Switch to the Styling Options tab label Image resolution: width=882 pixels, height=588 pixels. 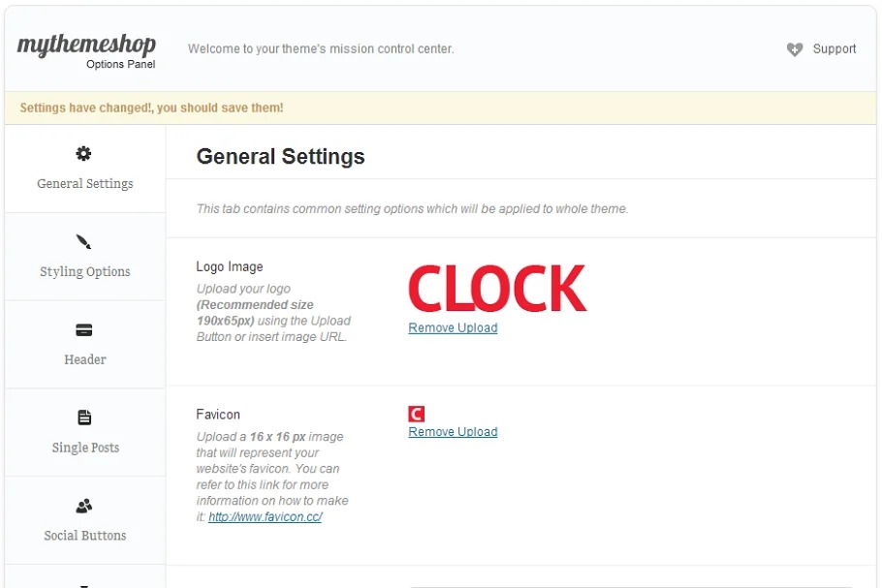point(85,272)
